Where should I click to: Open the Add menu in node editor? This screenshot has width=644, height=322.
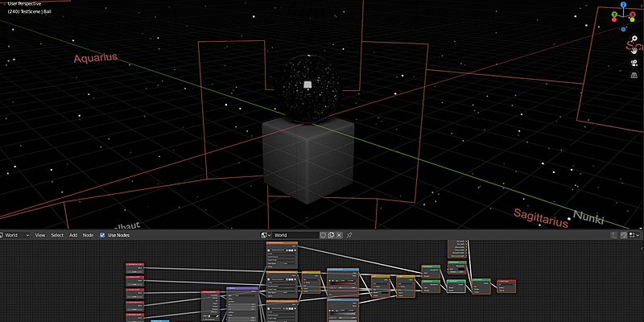click(73, 235)
